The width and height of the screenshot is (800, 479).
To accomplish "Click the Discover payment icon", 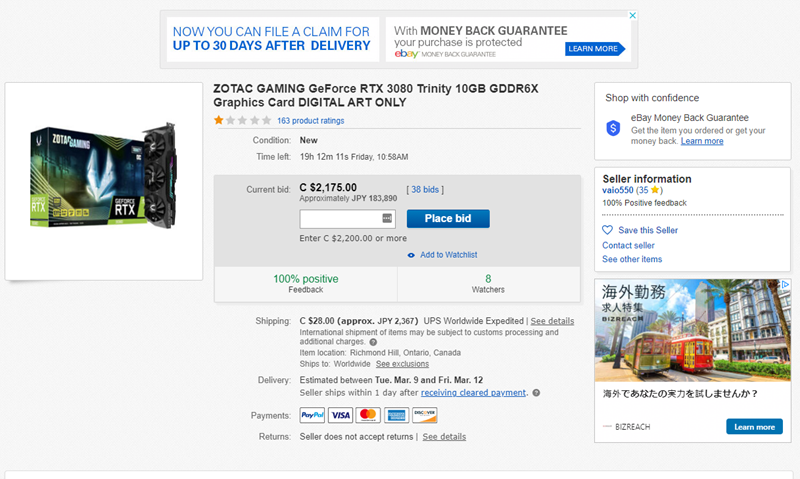I will pos(424,415).
